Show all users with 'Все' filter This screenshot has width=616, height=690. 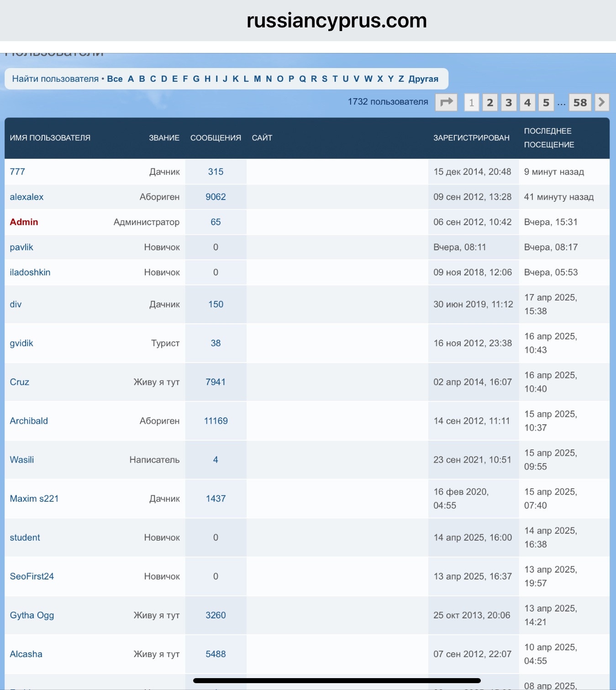[x=115, y=79]
